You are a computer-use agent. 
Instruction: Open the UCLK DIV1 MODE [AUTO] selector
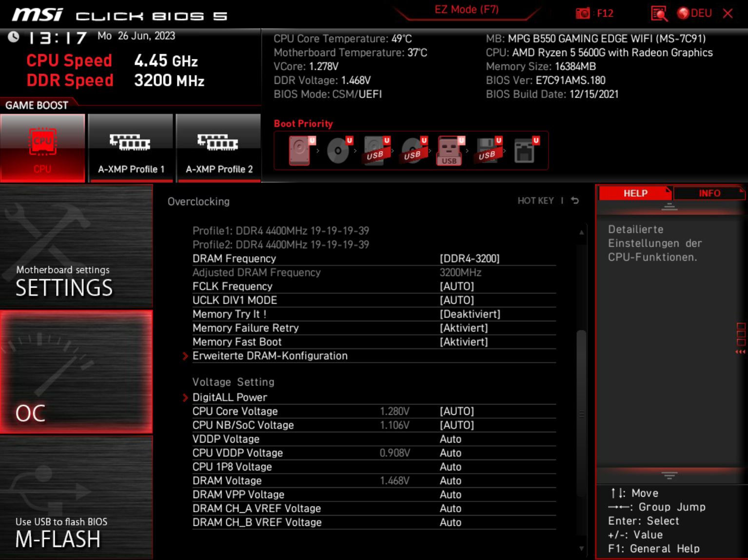(374, 300)
